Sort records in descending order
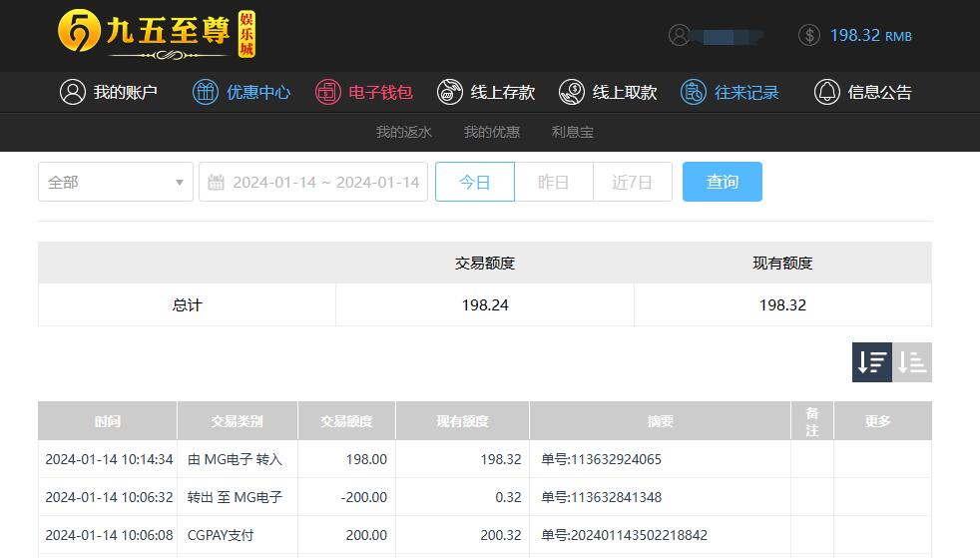The image size is (980, 558). [x=872, y=362]
